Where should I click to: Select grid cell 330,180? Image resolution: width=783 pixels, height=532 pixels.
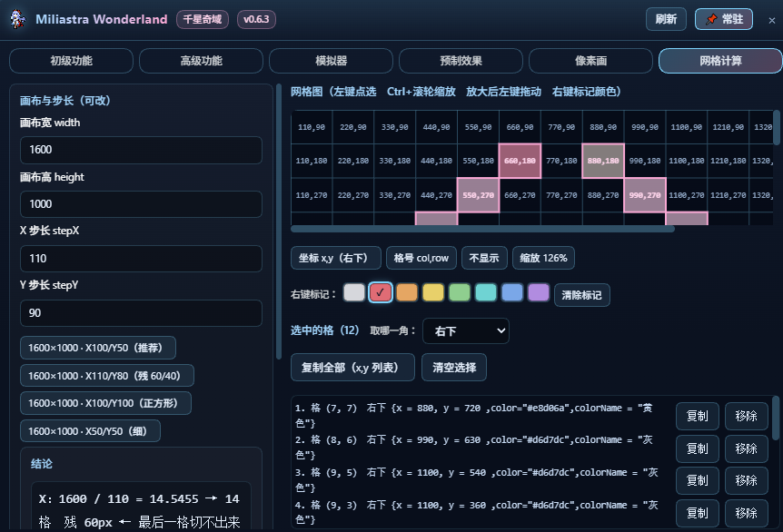click(394, 161)
